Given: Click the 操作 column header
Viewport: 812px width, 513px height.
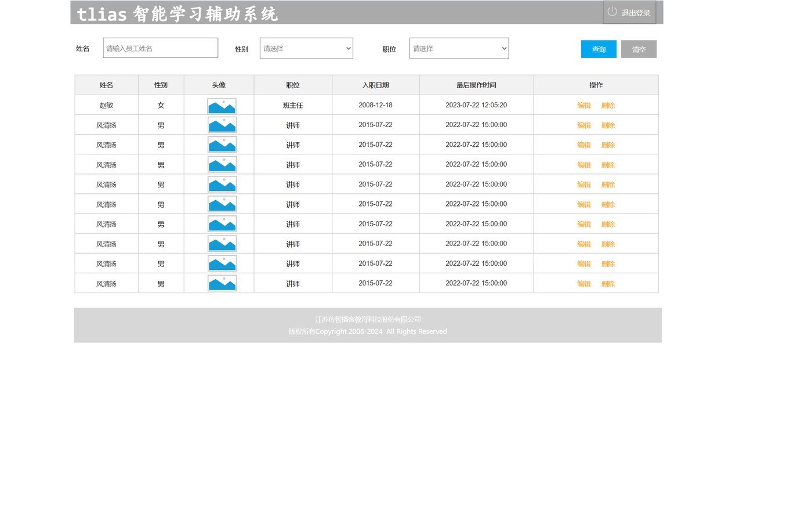Looking at the screenshot, I should pyautogui.click(x=596, y=85).
